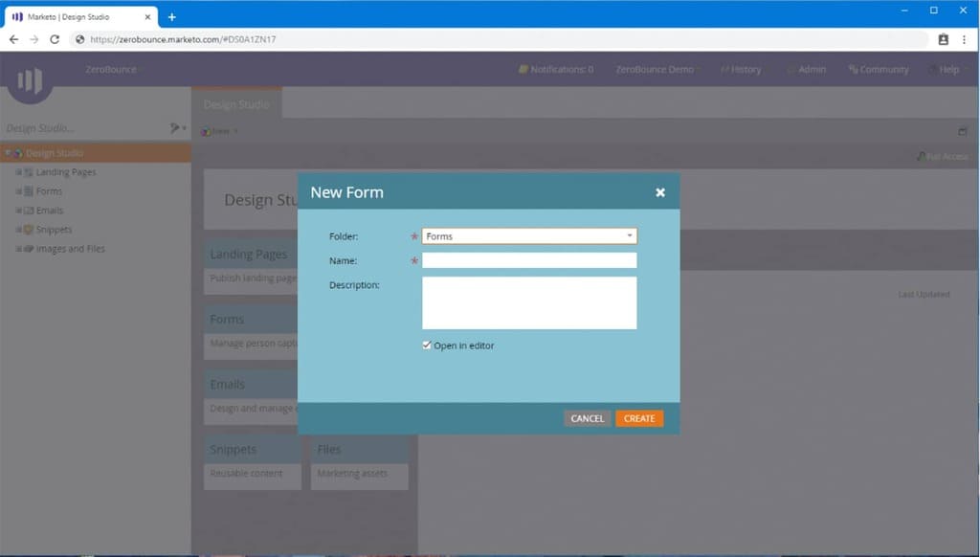Click the Marketo logo icon

30,80
